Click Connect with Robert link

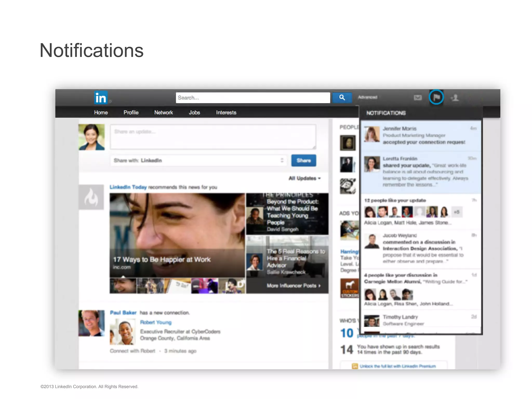[x=132, y=351]
